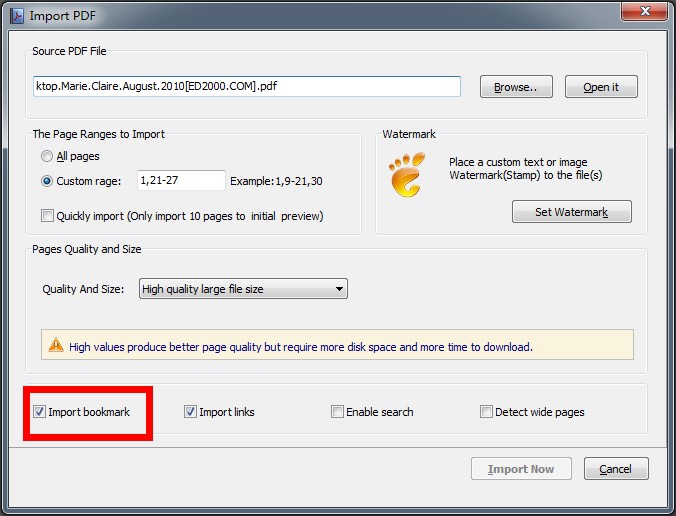Image resolution: width=676 pixels, height=516 pixels.
Task: Select the All pages radio button
Action: [47, 156]
